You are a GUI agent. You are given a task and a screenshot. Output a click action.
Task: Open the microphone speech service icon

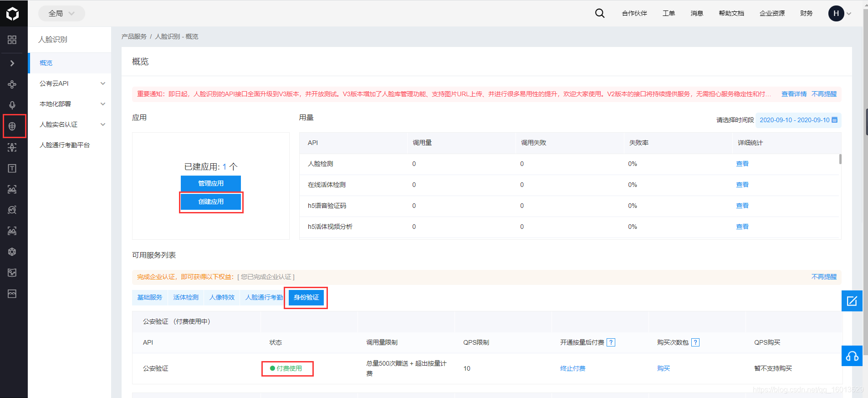pos(12,105)
